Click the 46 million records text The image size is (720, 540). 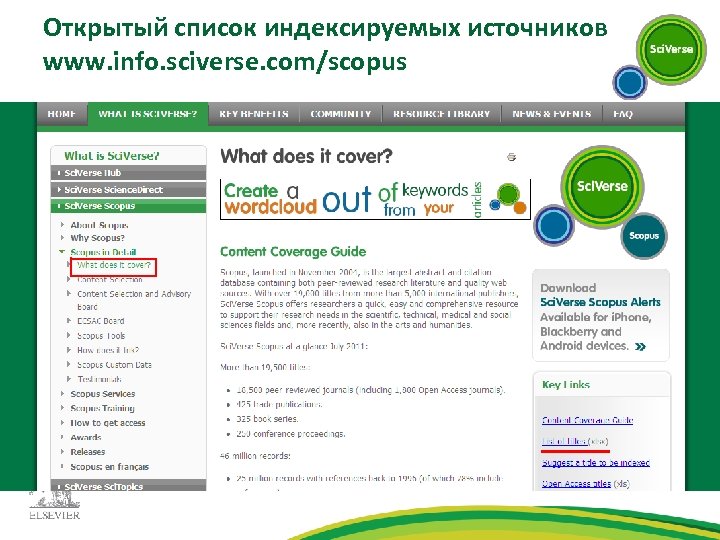pos(255,456)
